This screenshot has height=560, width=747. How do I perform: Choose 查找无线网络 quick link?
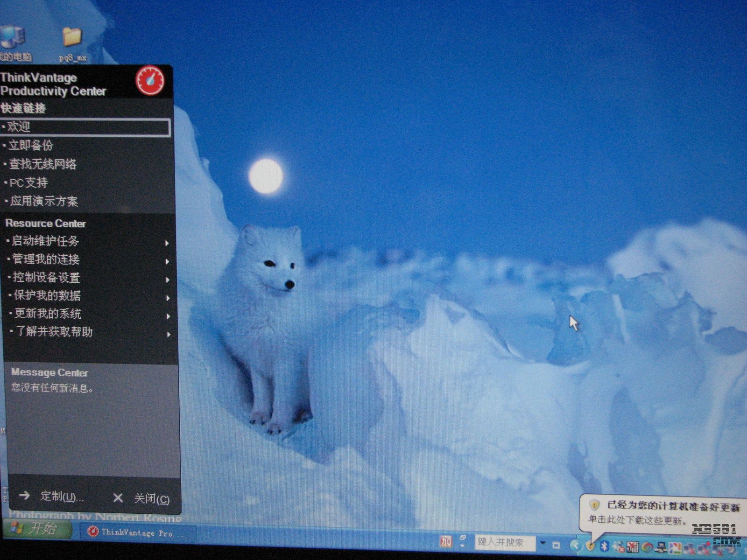click(x=42, y=164)
